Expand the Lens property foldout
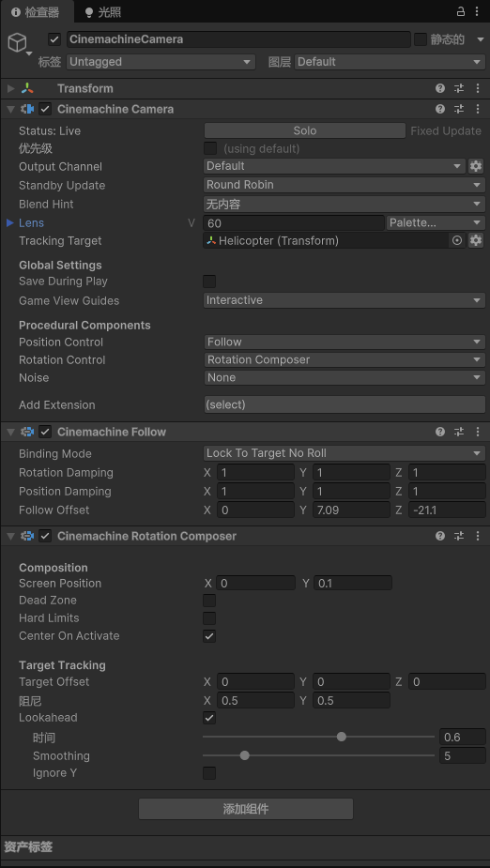Screen dimensions: 490x868 [x=10, y=222]
